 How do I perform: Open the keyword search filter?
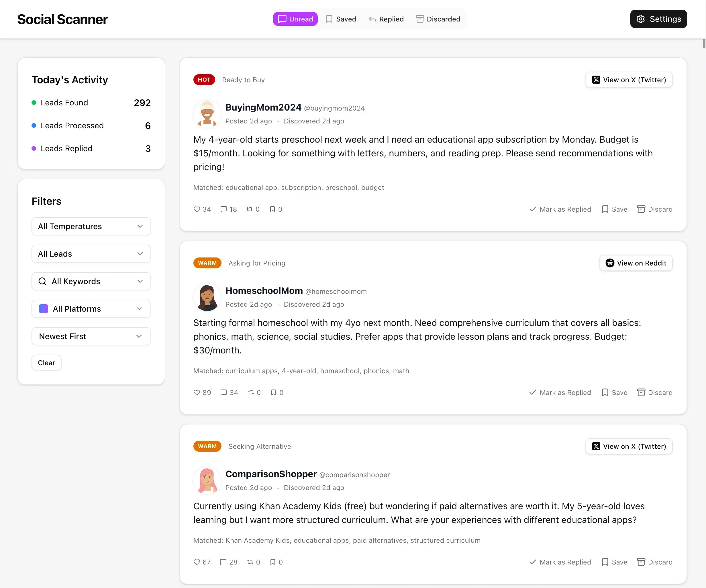(91, 281)
